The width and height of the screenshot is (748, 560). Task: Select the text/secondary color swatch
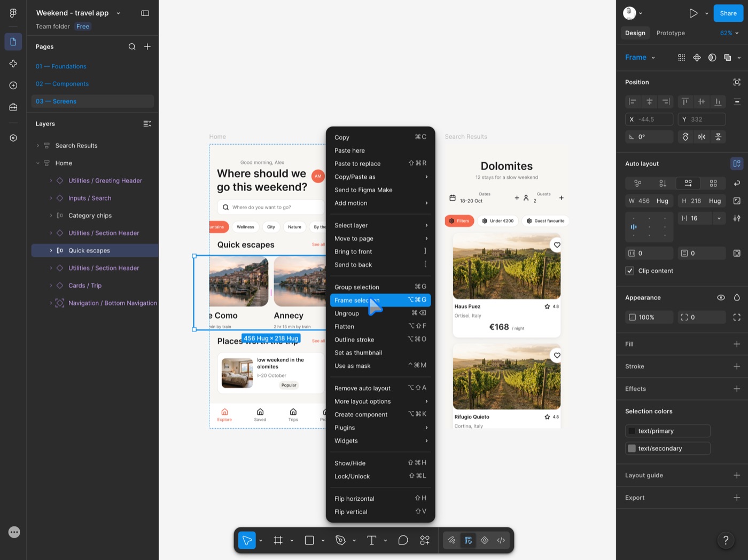point(632,448)
